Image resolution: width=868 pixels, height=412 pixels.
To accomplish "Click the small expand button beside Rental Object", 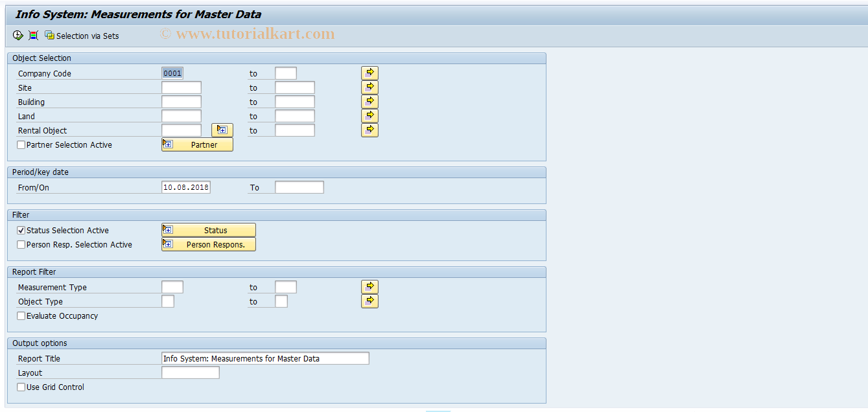I will tap(222, 130).
